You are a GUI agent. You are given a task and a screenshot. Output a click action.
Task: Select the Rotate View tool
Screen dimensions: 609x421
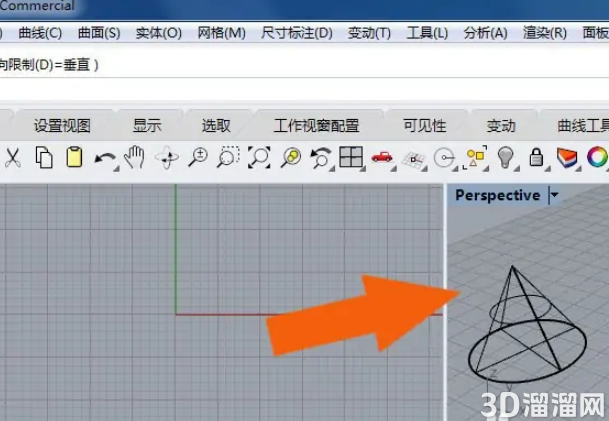click(167, 157)
